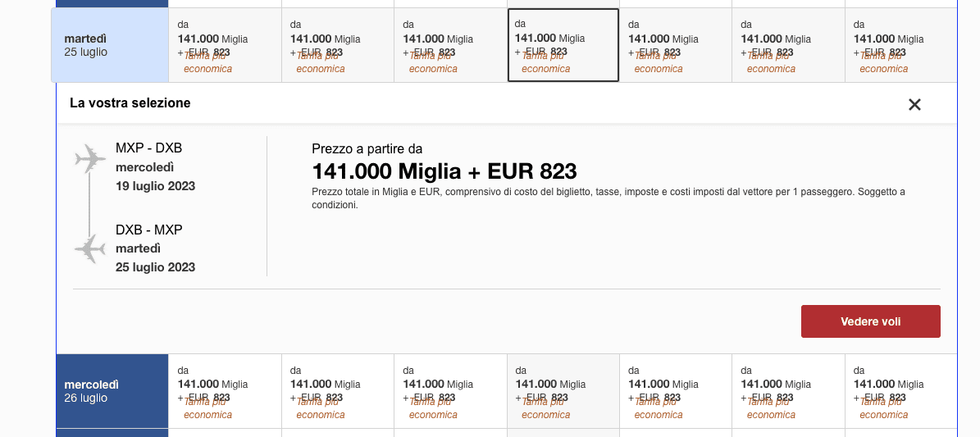Pick first fare cell in martedì 25 luglio row
The width and height of the screenshot is (980, 437).
225,45
